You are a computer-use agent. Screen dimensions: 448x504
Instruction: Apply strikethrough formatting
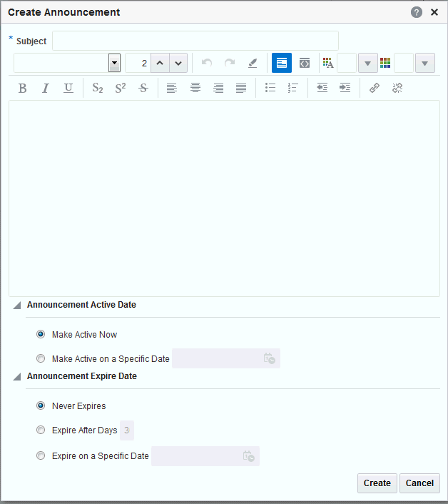(143, 88)
